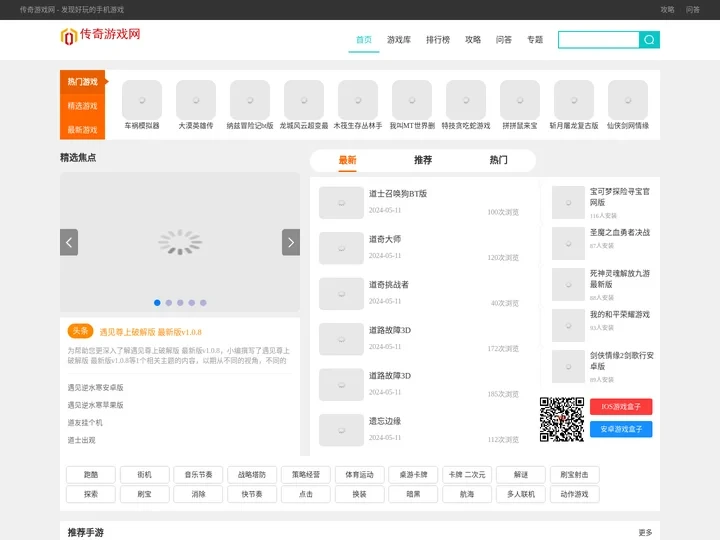Open thumbnail of 道士召唤狗BT版
This screenshot has height=540, width=720.
tap(341, 202)
